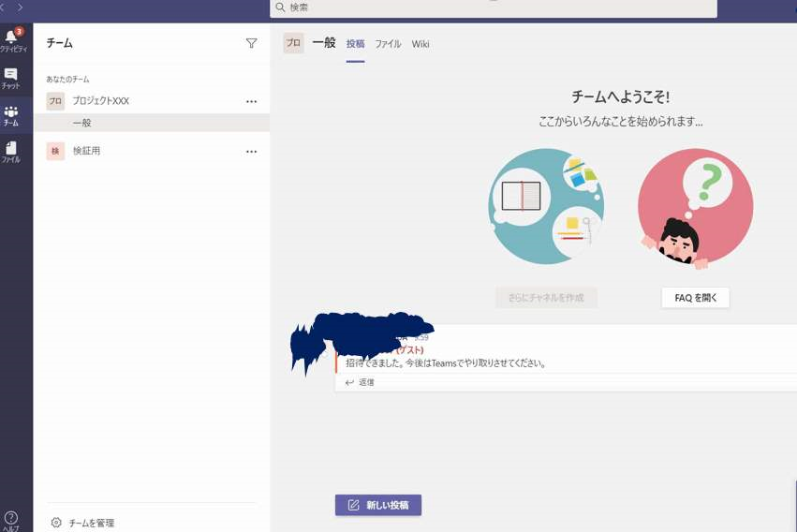Screen dimensions: 797x532
Task: Click the チームを管理 link
Action: (92, 523)
